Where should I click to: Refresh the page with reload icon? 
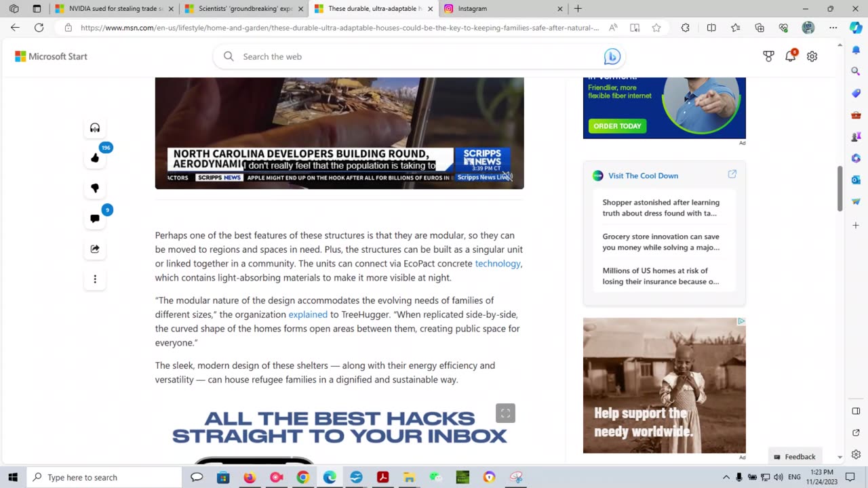(39, 28)
